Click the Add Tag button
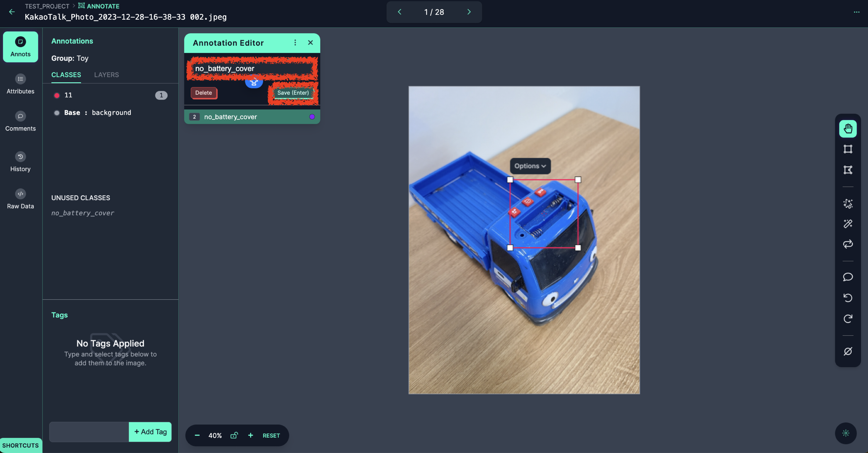868x453 pixels. pyautogui.click(x=150, y=432)
